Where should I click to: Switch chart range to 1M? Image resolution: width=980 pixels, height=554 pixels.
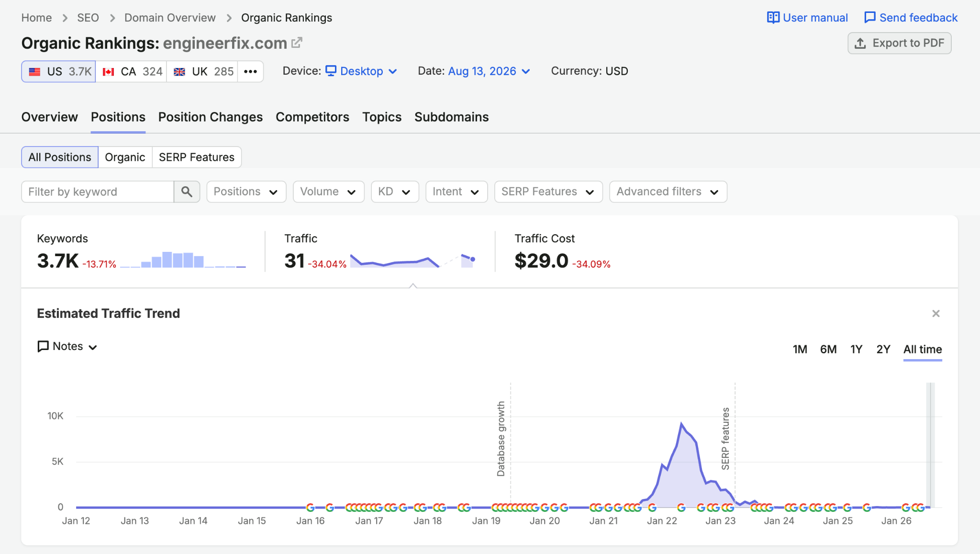800,349
